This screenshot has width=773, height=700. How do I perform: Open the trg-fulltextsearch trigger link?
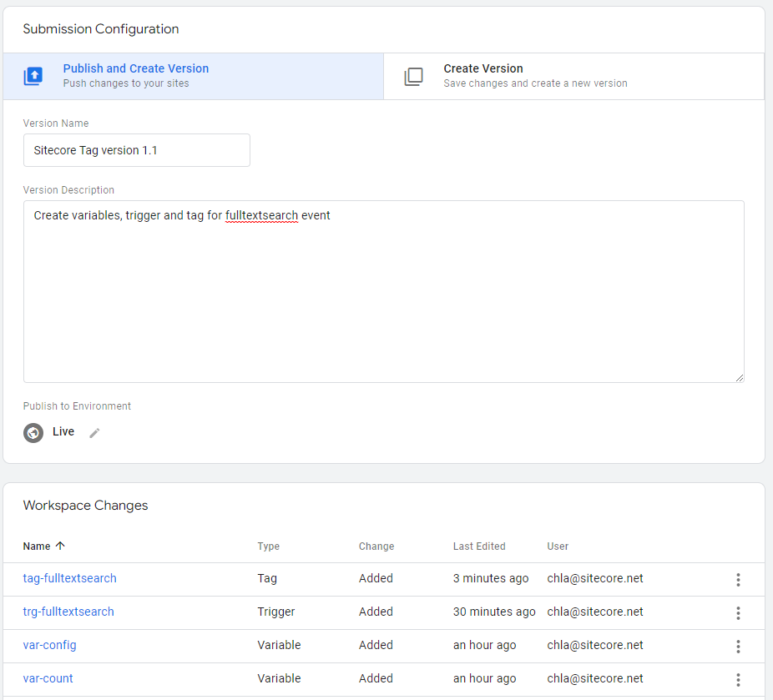(x=68, y=612)
